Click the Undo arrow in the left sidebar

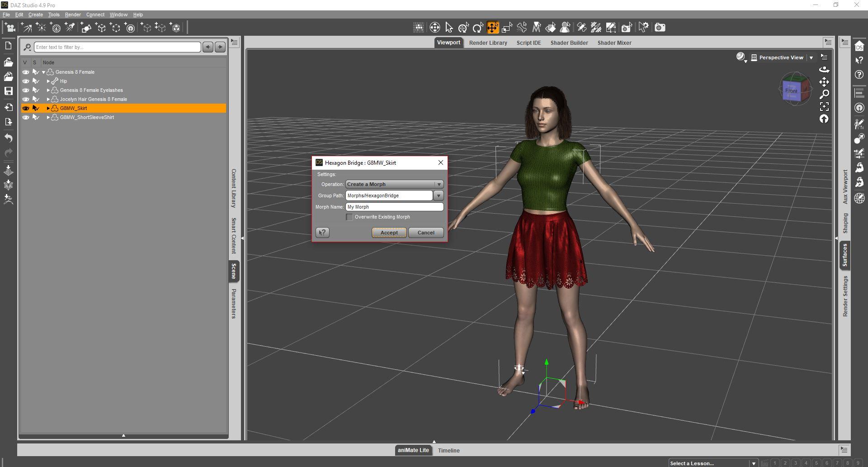click(8, 138)
